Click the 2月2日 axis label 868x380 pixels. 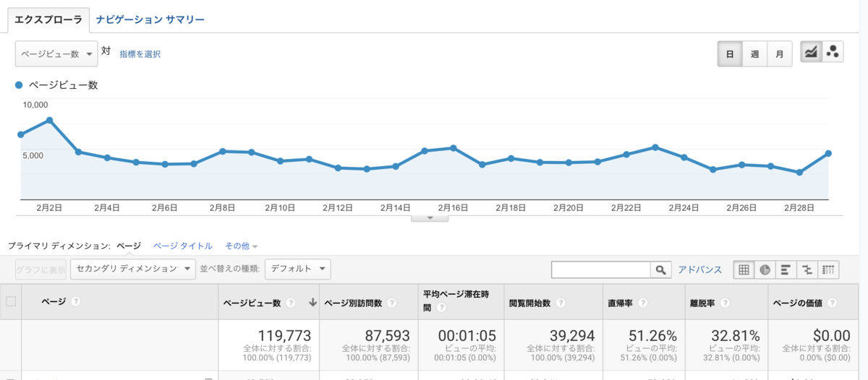tap(48, 207)
